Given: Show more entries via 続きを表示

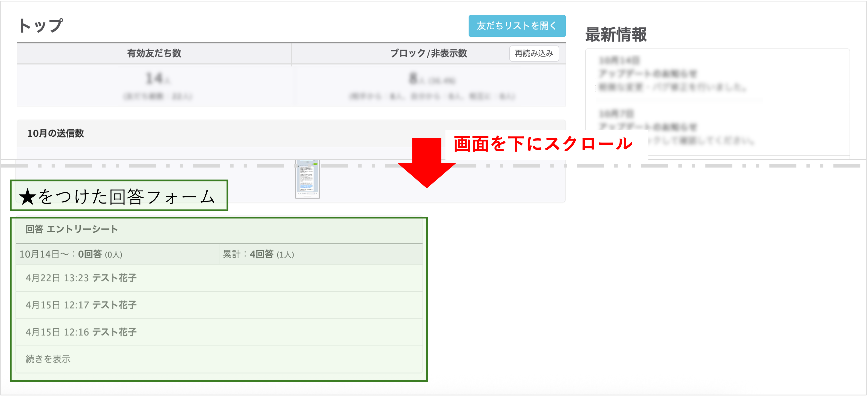Looking at the screenshot, I should tap(48, 359).
